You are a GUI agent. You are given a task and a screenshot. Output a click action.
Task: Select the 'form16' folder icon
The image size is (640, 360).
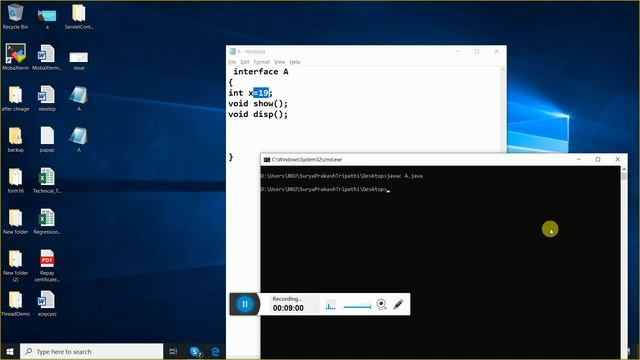(x=16, y=180)
